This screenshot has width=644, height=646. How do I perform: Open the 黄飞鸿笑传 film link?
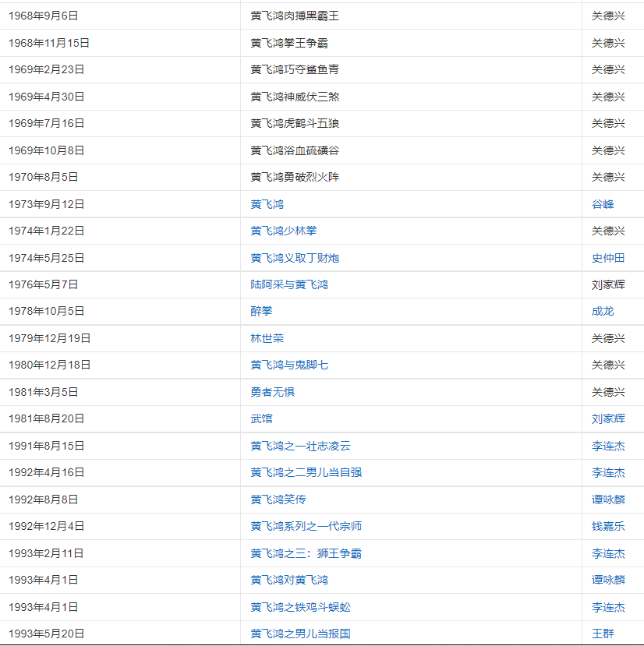tap(278, 500)
